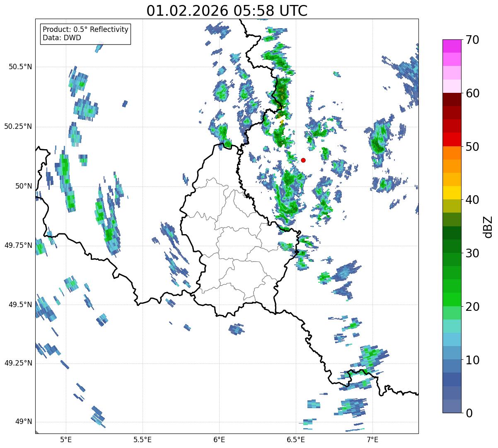Screen dimensions: 498x448
Task: Click the '20' colorbar tick label
Action: [x=472, y=307]
